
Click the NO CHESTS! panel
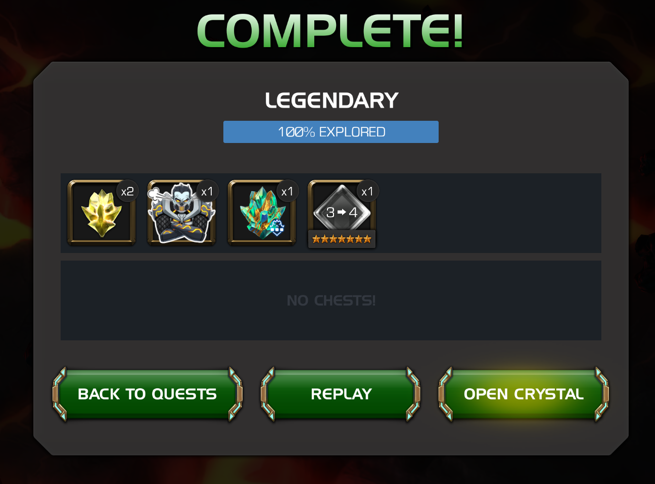click(x=331, y=300)
